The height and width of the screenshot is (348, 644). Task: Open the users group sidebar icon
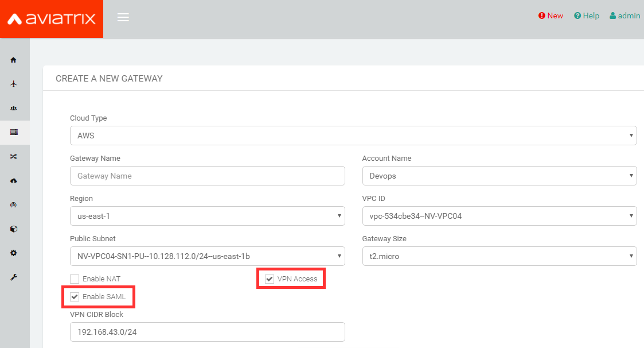pos(14,108)
